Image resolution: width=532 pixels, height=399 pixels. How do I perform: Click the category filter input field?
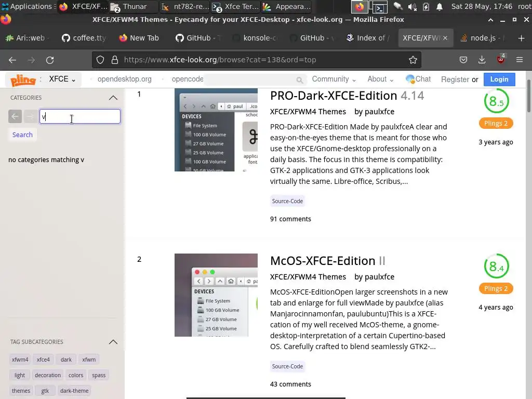tap(79, 116)
